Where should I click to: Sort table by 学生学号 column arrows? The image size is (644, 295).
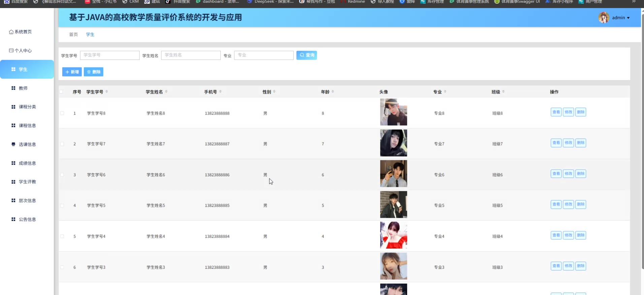tap(107, 92)
